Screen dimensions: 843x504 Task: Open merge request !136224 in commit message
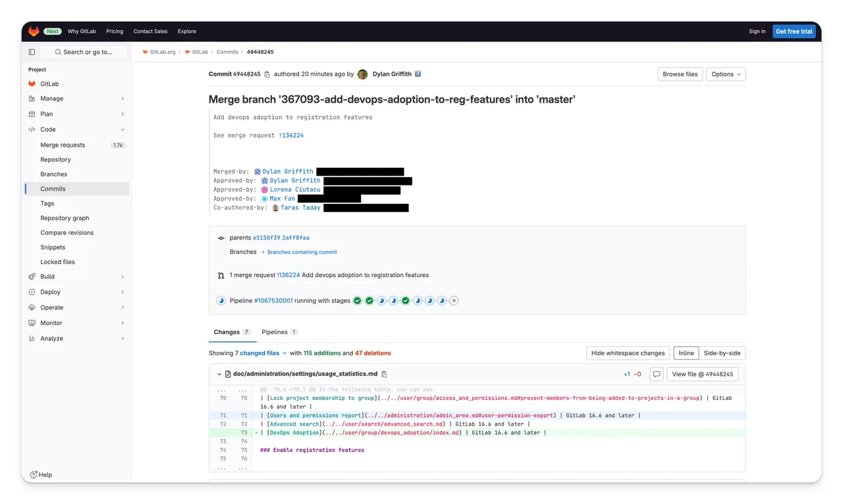click(290, 136)
